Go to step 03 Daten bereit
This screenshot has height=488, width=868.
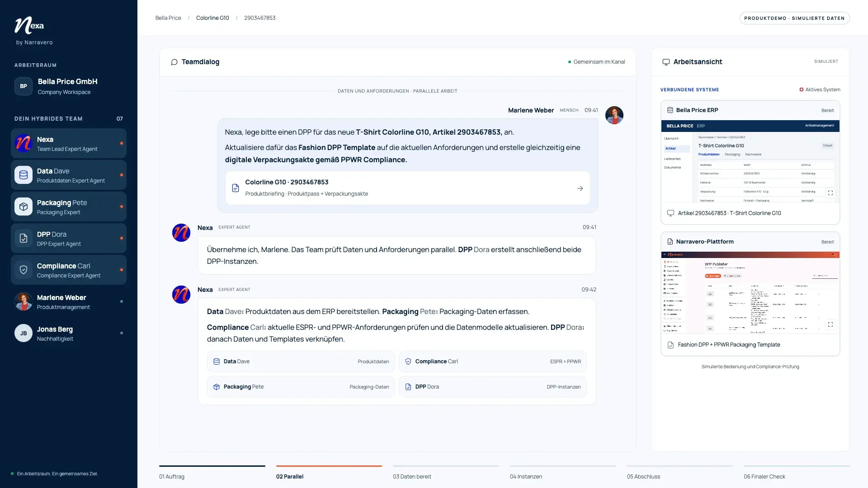446,473
